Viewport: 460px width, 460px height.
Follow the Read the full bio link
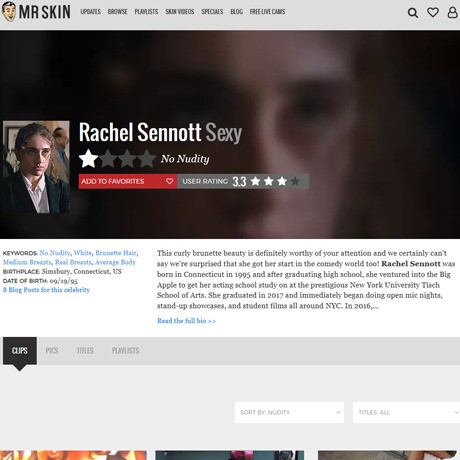tap(186, 321)
